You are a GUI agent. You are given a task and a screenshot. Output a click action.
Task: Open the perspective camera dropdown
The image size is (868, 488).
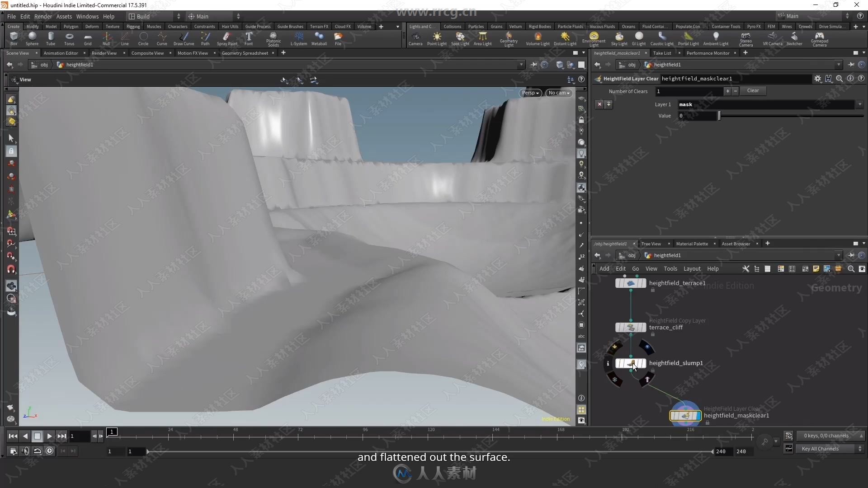(530, 92)
